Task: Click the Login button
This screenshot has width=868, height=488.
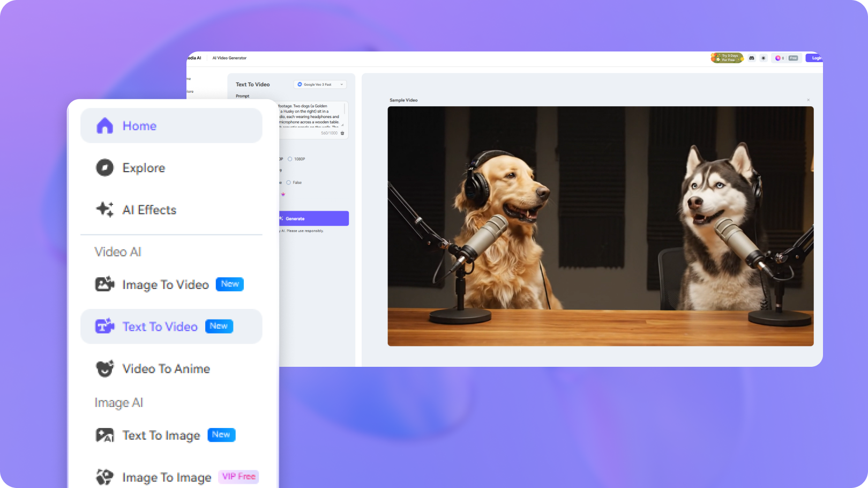Action: pyautogui.click(x=814, y=58)
